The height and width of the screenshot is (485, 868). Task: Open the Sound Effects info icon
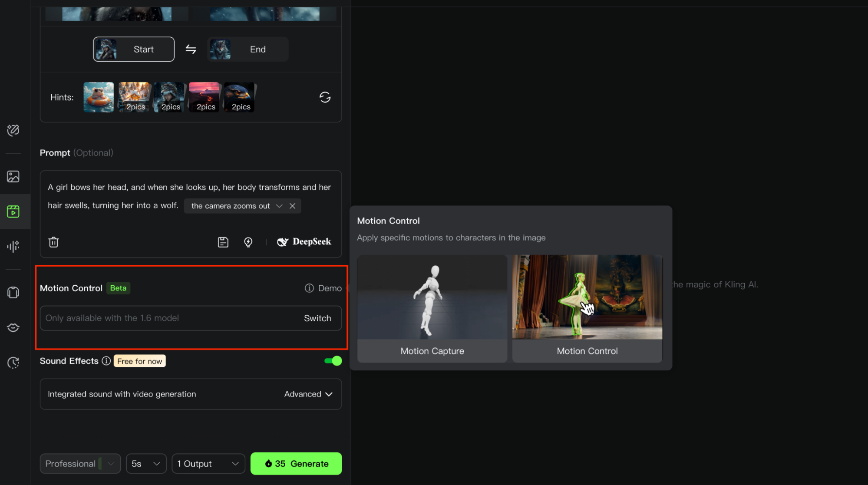pos(106,361)
